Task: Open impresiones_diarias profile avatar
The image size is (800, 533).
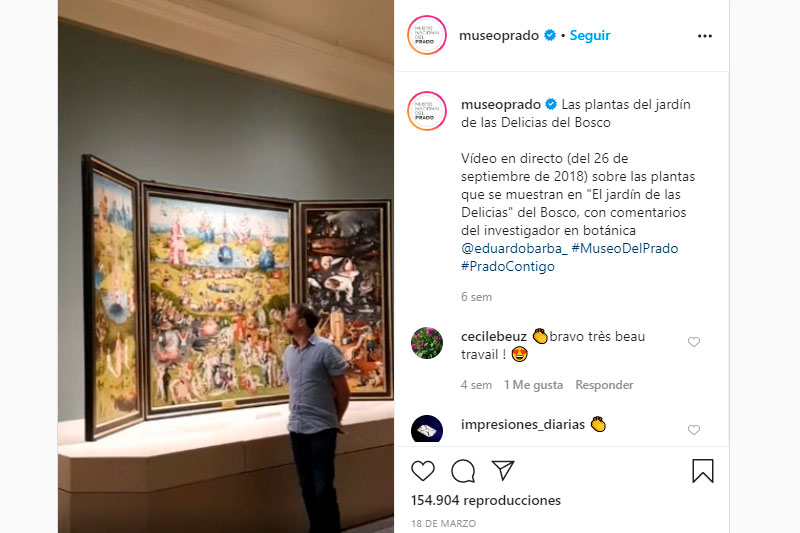Action: 427,429
